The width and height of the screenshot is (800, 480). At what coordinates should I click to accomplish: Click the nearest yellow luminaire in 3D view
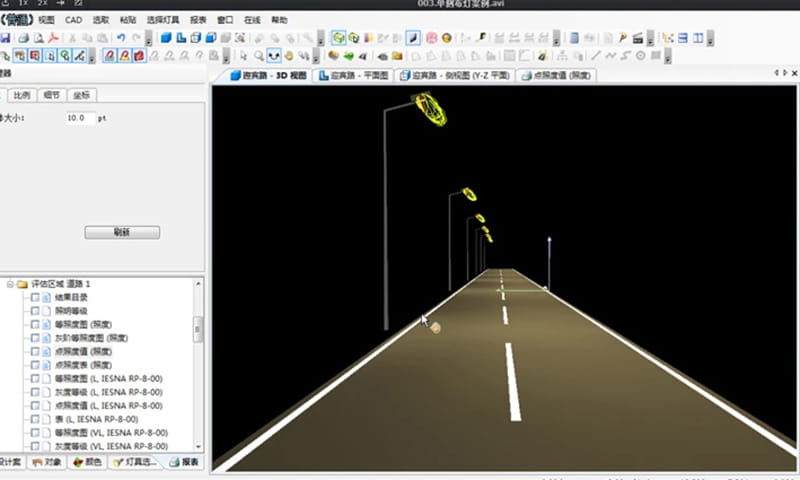(430, 109)
